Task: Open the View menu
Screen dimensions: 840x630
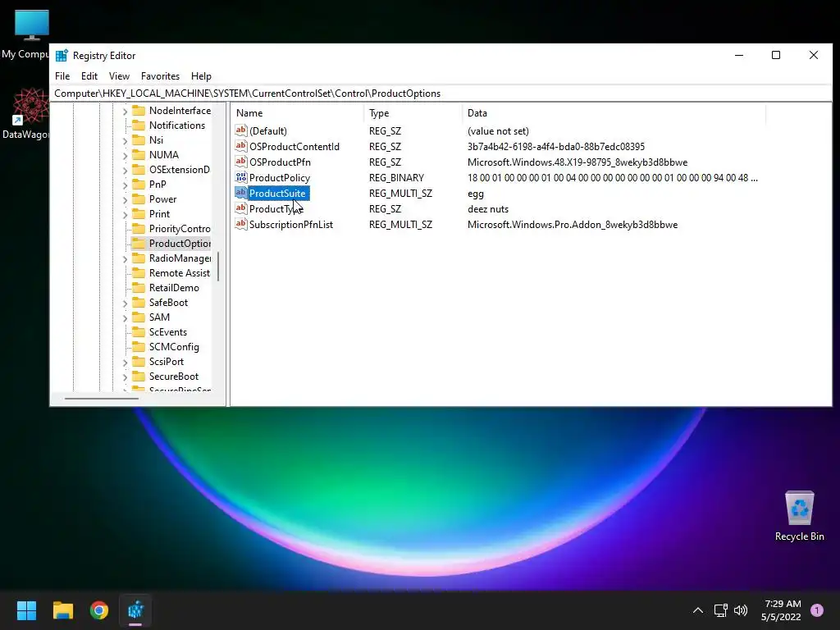Action: pyautogui.click(x=119, y=76)
